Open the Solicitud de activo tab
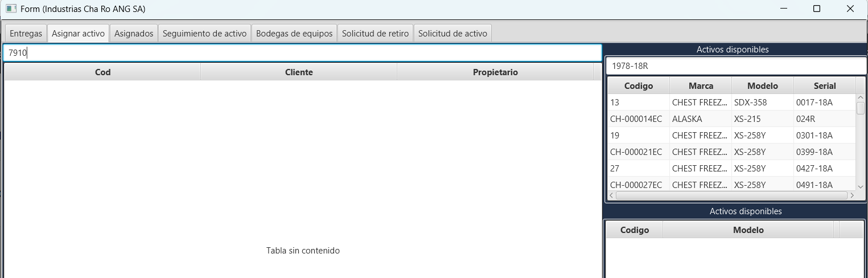The image size is (868, 278). click(452, 34)
